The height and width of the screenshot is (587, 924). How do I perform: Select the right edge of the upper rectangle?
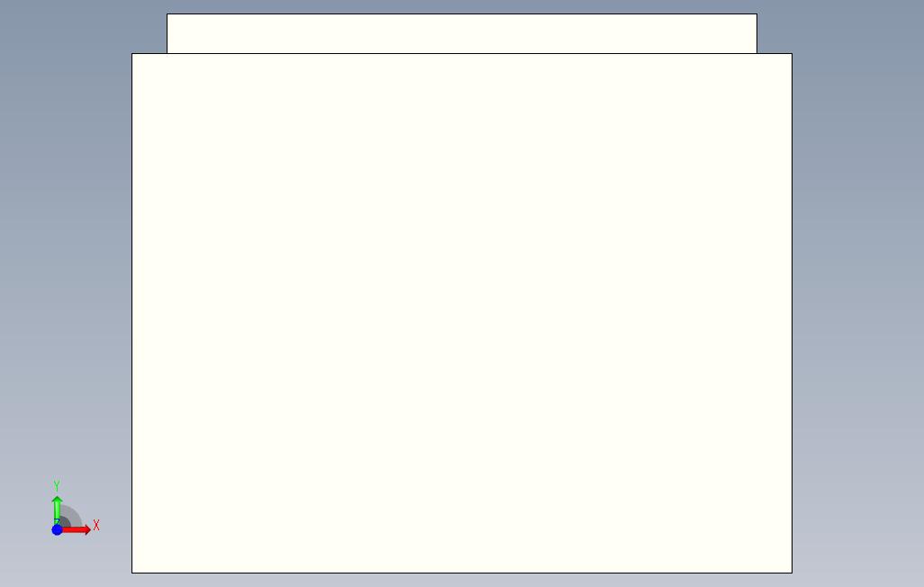pyautogui.click(x=757, y=33)
